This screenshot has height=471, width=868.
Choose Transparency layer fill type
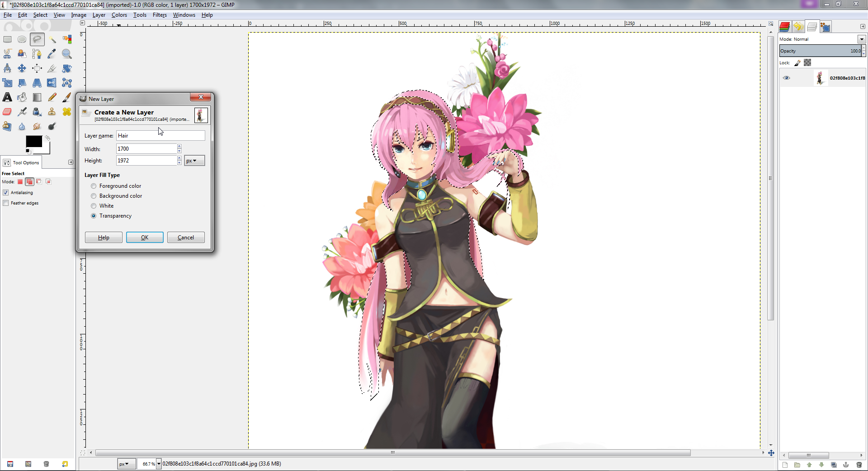(94, 216)
